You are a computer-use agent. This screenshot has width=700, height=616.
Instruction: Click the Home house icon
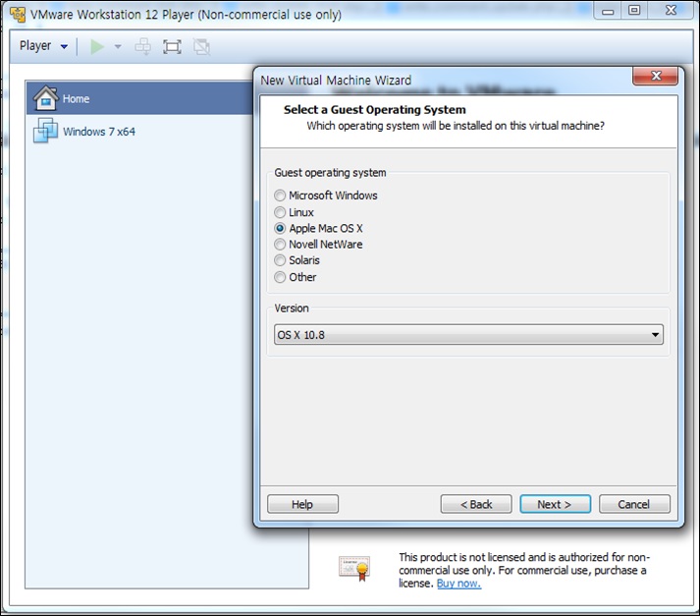45,98
